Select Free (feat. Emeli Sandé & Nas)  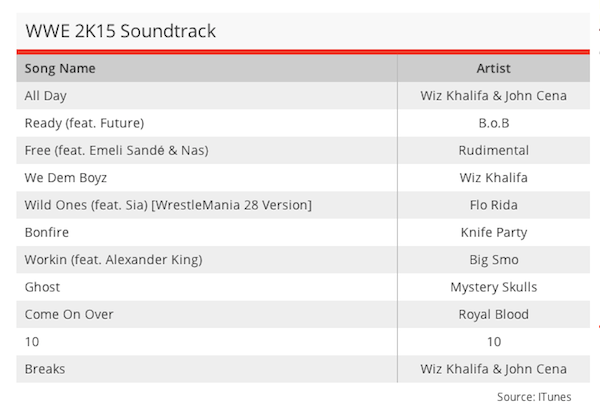point(116,150)
